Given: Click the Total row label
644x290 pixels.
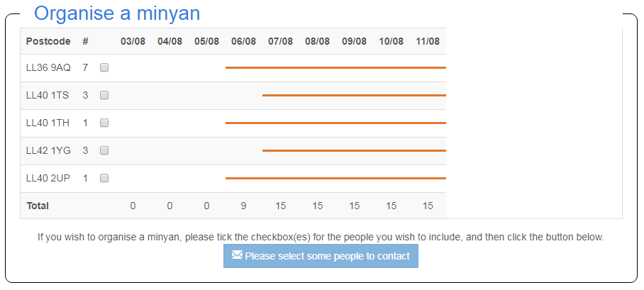Looking at the screenshot, I should [x=38, y=206].
